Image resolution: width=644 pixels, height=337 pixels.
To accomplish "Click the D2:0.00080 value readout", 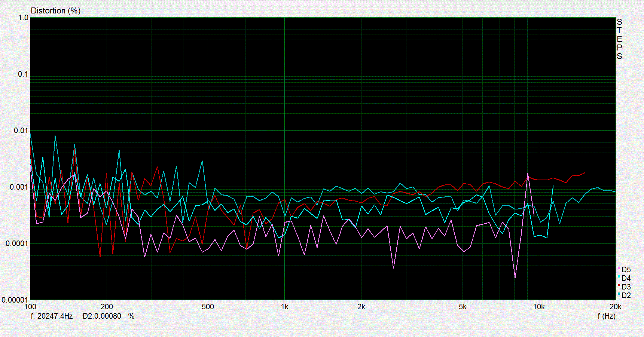I will click(x=102, y=316).
